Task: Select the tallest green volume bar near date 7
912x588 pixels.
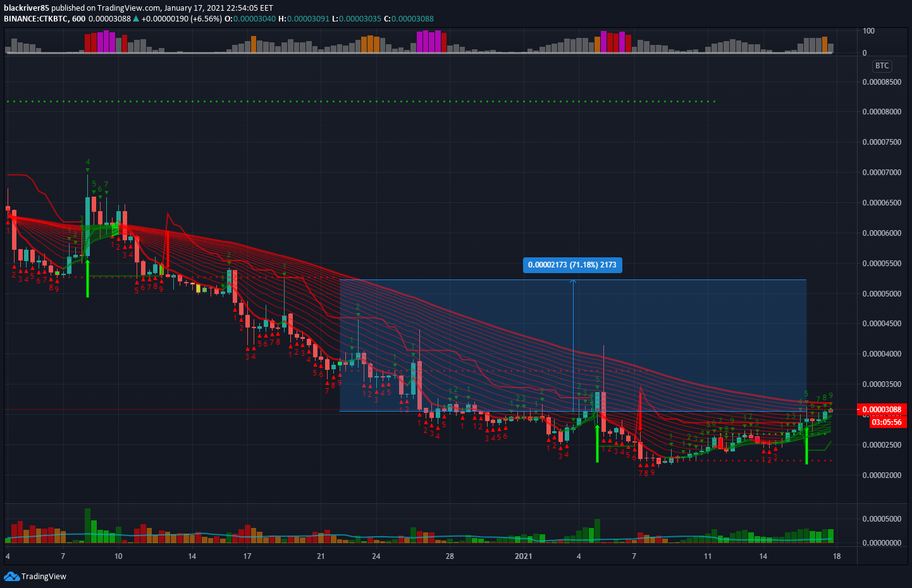Action: [x=87, y=525]
